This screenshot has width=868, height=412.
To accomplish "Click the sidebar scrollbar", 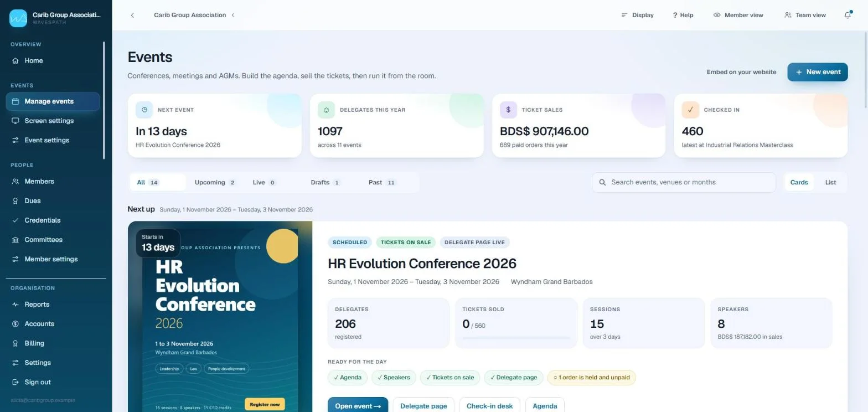I will (x=104, y=100).
